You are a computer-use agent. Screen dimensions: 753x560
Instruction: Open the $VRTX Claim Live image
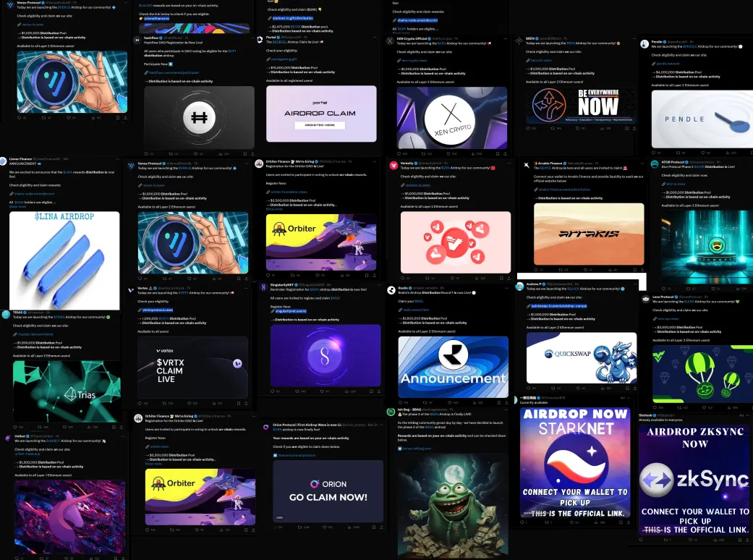click(x=192, y=368)
